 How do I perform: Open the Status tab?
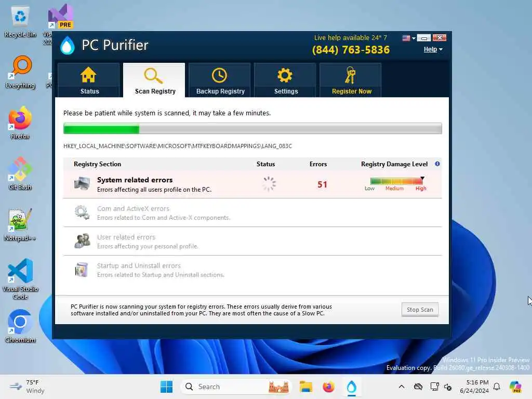[88, 80]
